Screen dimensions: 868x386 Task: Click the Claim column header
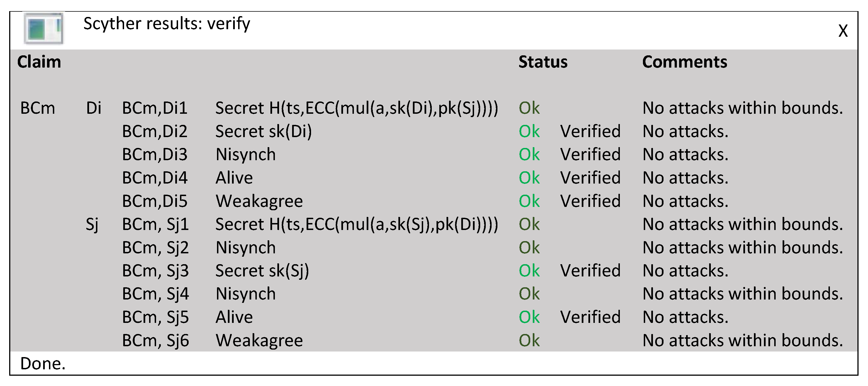click(x=39, y=62)
